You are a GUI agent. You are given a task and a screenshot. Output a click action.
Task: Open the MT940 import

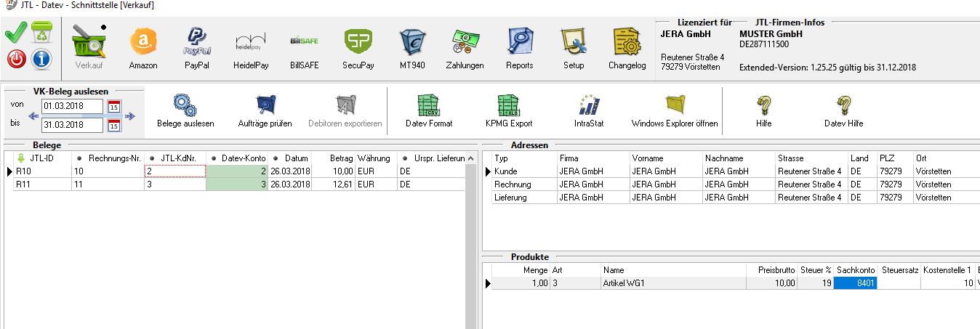pos(412,48)
